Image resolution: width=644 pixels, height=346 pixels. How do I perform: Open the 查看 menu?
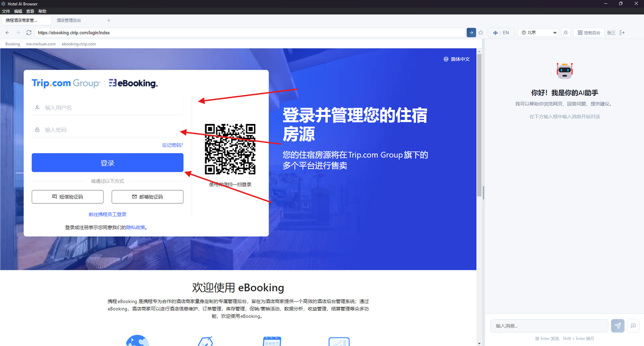pos(30,11)
